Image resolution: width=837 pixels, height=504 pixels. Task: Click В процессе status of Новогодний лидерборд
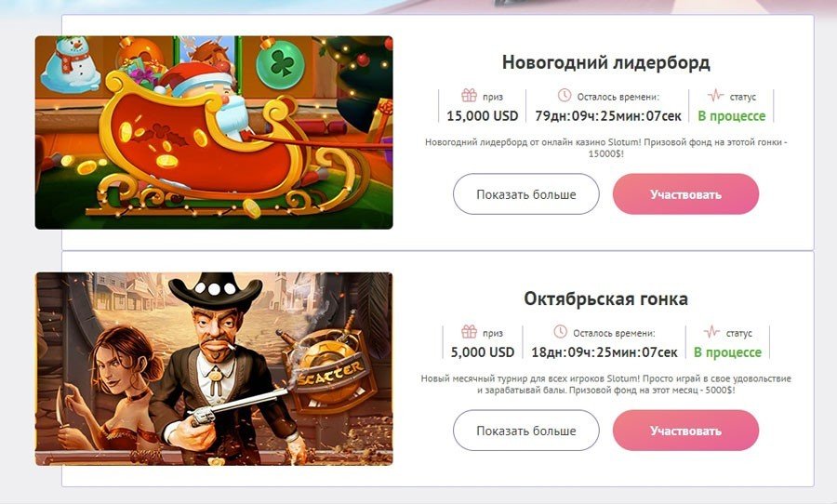click(x=731, y=116)
